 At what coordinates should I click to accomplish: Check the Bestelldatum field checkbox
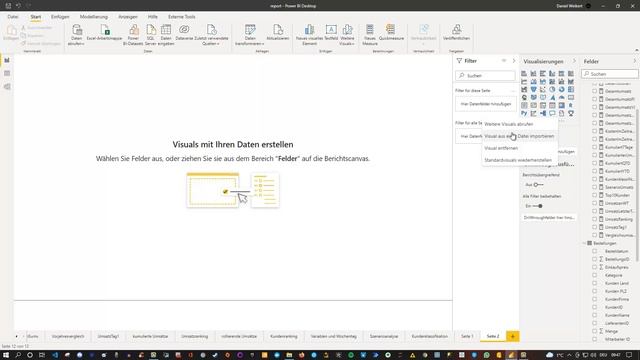tap(595, 251)
